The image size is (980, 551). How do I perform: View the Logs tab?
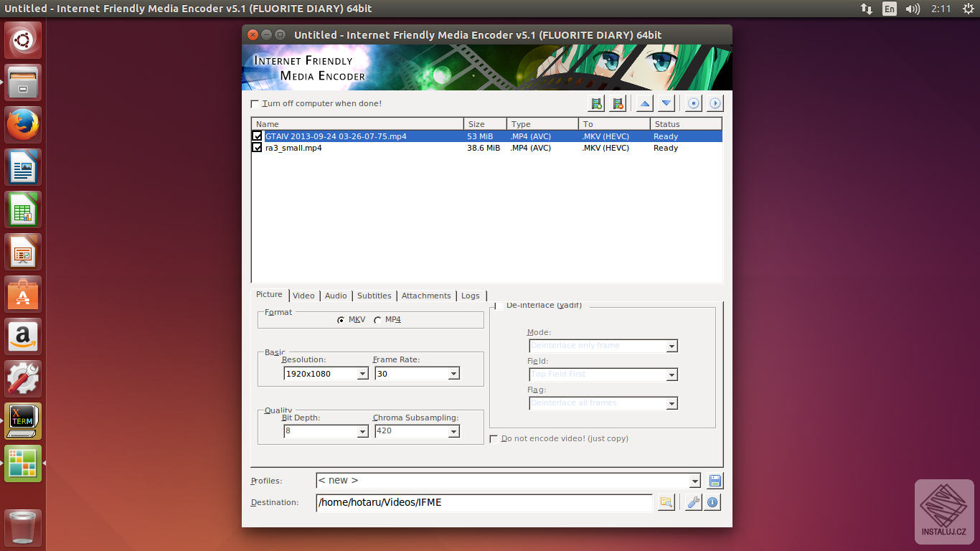(x=471, y=296)
